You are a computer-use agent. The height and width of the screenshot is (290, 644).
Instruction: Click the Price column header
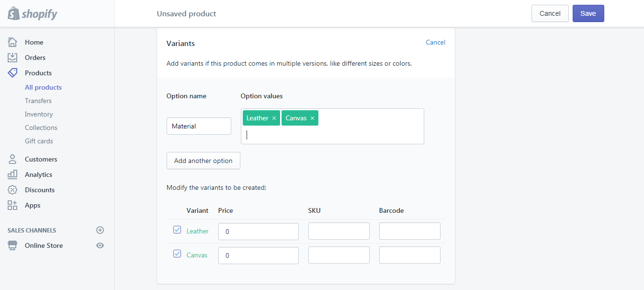point(226,210)
